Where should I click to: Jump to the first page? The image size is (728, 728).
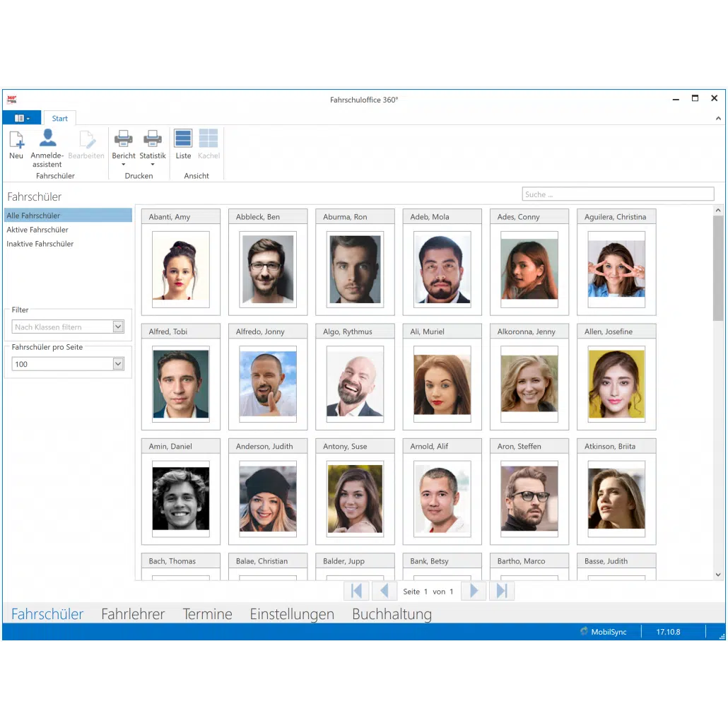[x=356, y=591]
